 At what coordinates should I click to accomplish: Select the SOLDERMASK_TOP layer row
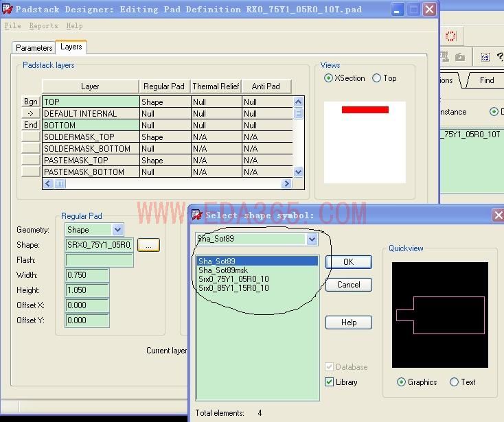[x=168, y=137]
